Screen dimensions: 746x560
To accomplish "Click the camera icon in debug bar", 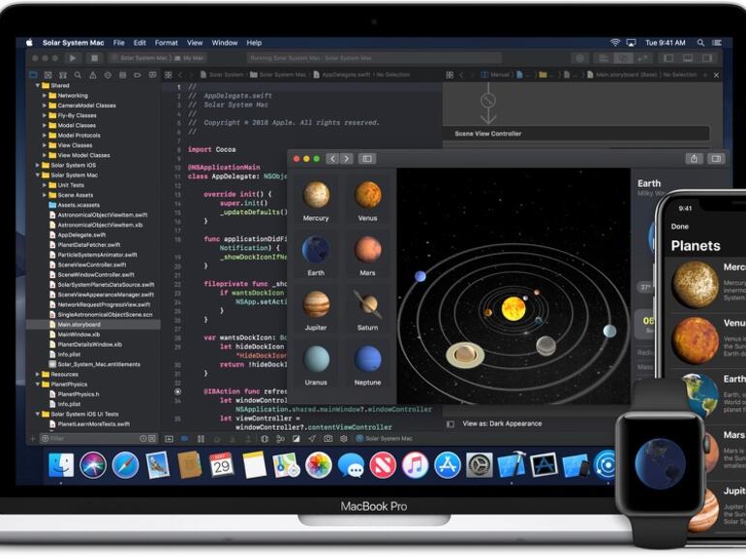I will pyautogui.click(x=327, y=439).
